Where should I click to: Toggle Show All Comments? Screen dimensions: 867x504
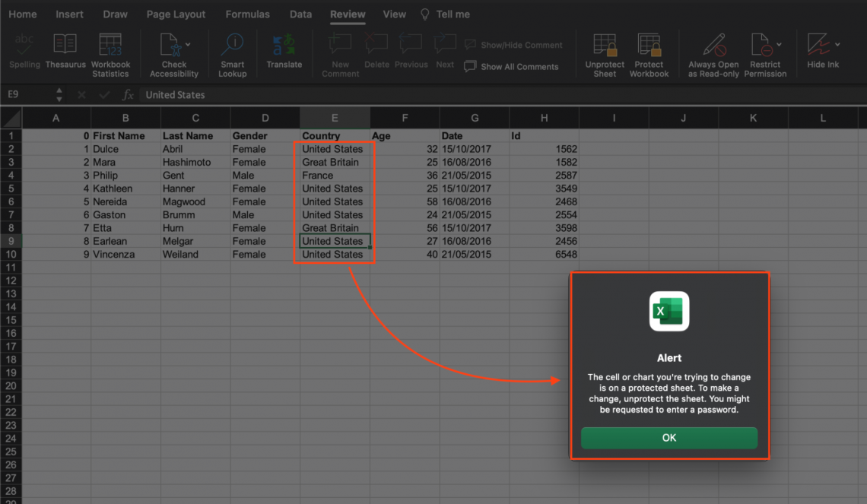[514, 66]
